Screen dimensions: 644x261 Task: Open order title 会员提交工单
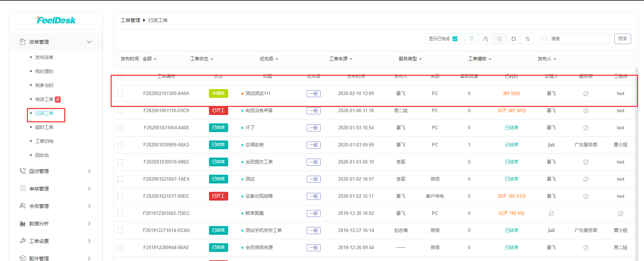pos(259,162)
